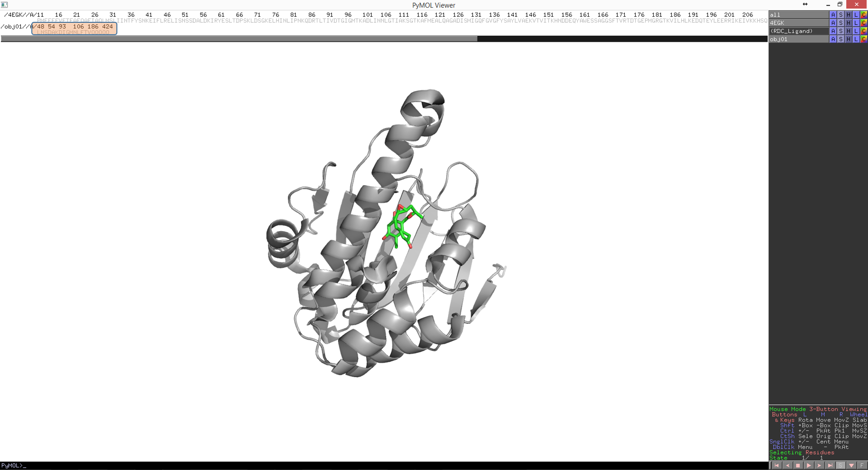Open the Action menu for obj01
The height and width of the screenshot is (470, 868).
tap(833, 39)
